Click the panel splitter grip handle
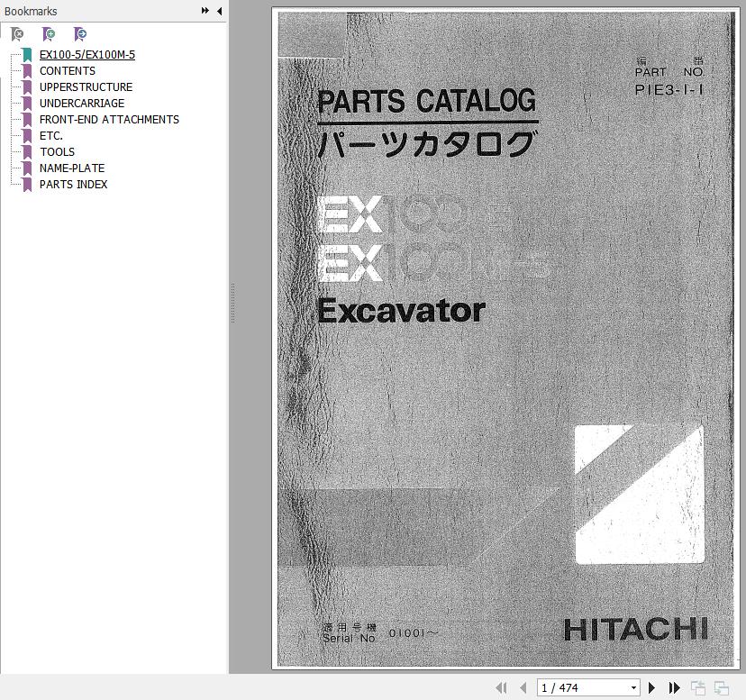Viewport: 746px width, 700px height. [x=232, y=303]
